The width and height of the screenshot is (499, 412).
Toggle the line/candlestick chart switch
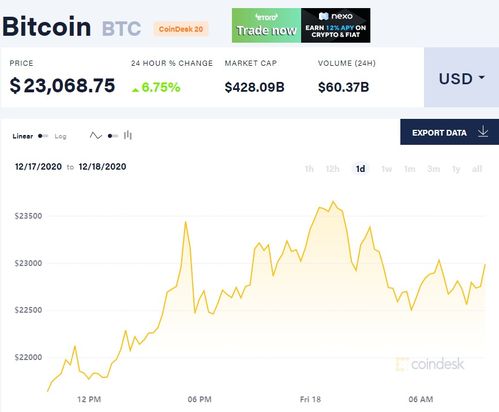pos(113,136)
